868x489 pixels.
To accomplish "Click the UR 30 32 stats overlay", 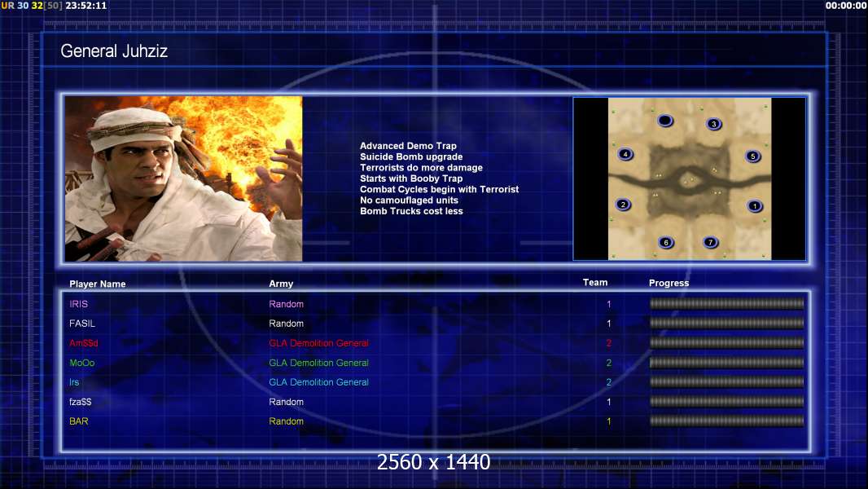I will coord(32,6).
